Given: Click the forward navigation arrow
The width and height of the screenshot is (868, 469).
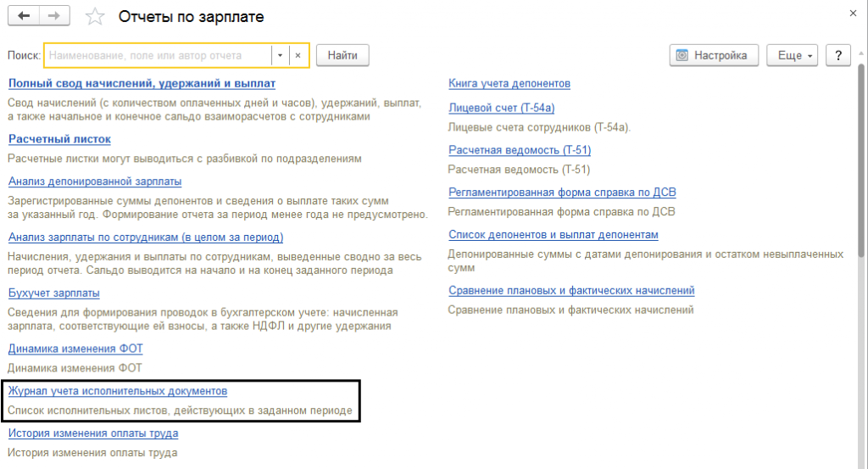Looking at the screenshot, I should 54,16.
